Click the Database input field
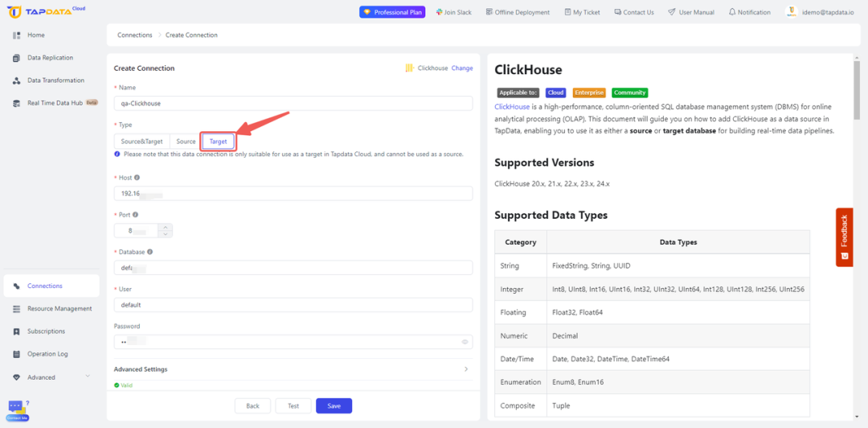The width and height of the screenshot is (868, 428). pyautogui.click(x=293, y=268)
